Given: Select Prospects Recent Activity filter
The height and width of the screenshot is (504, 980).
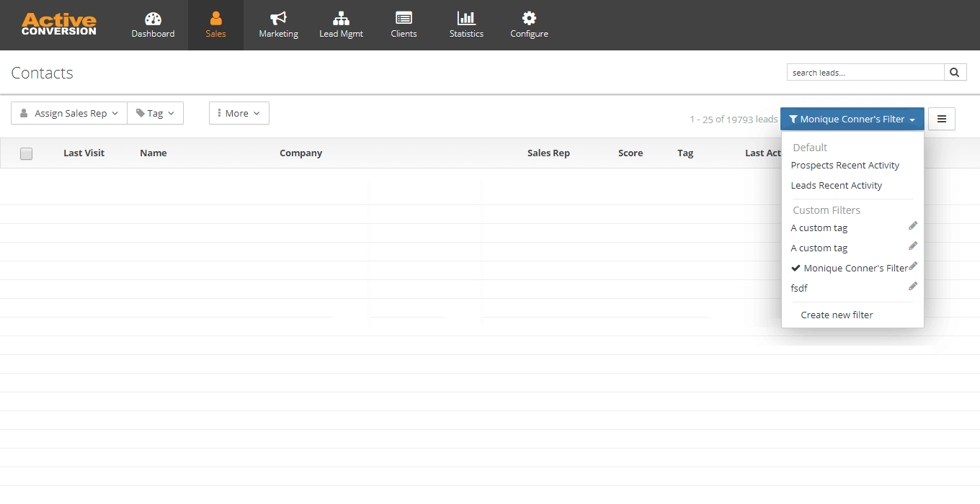Looking at the screenshot, I should [x=845, y=166].
